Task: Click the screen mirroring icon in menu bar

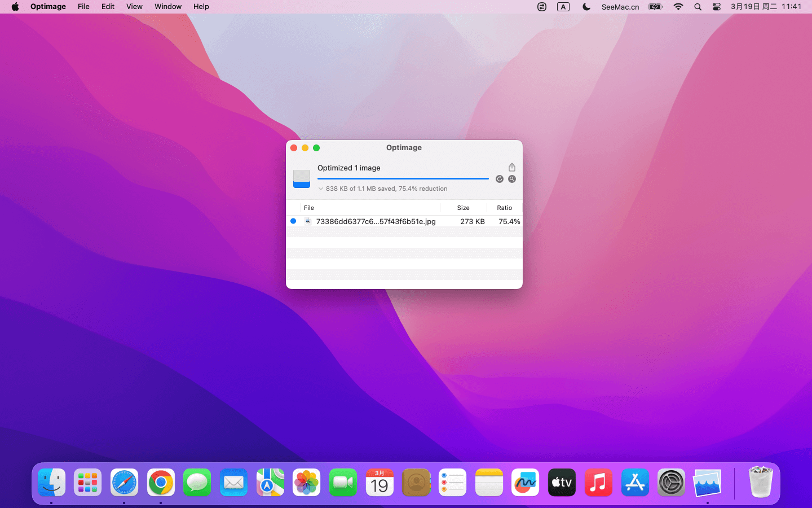Action: click(542, 7)
